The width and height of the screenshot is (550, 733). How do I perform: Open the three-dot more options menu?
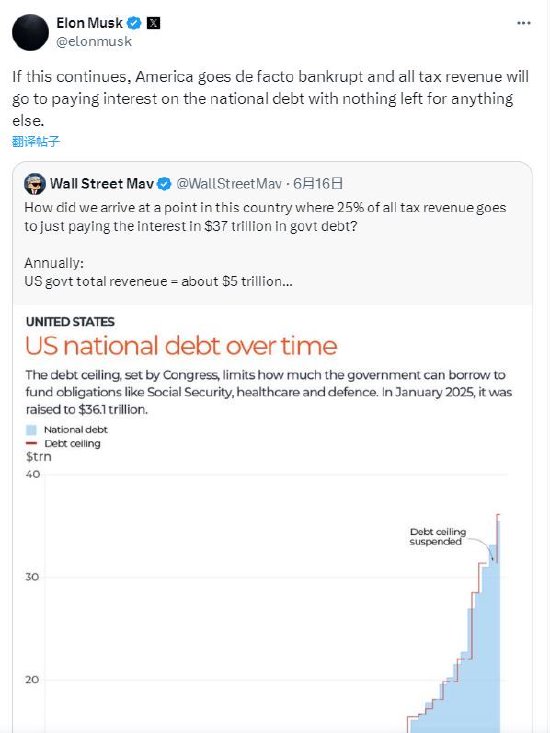pyautogui.click(x=523, y=23)
